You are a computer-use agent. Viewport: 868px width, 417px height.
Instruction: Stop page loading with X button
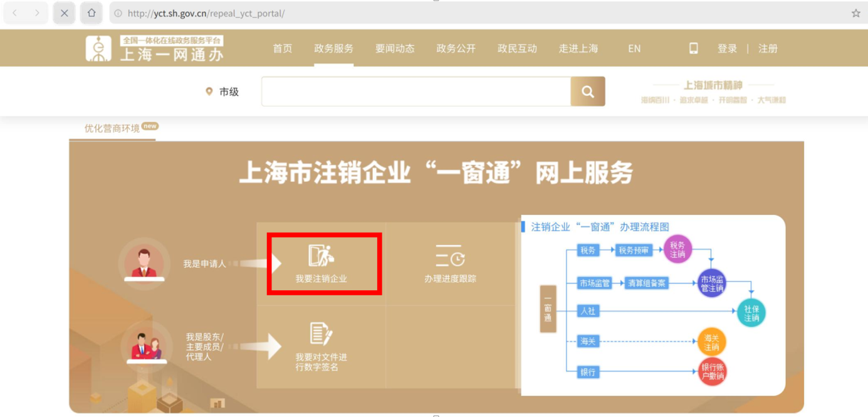pos(65,13)
